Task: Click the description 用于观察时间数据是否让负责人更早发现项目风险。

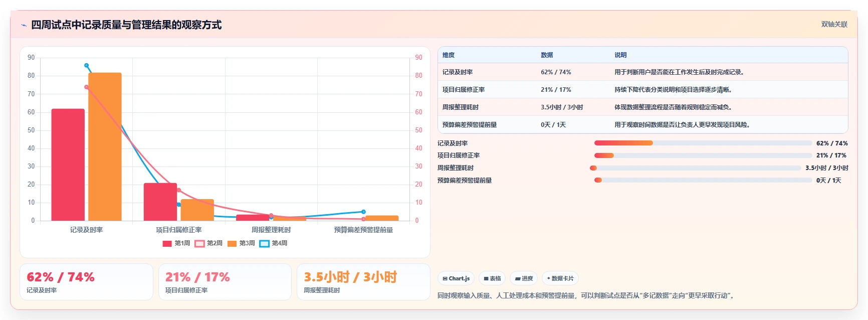Action: pos(684,125)
